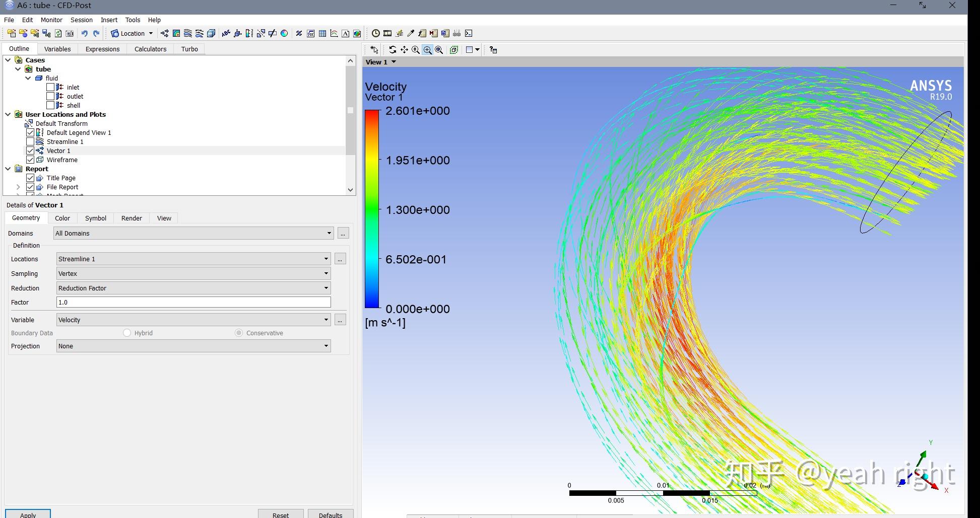Click the Factor input field

193,303
